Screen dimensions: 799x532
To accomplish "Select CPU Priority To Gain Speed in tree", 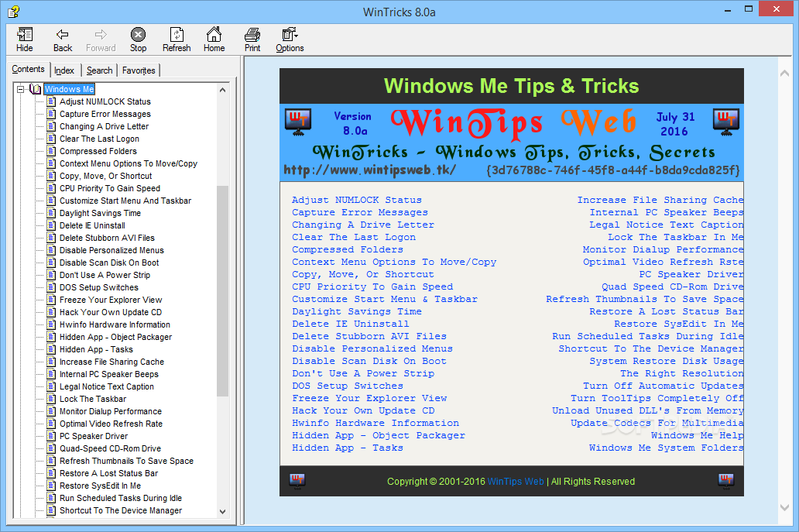I will click(x=110, y=188).
